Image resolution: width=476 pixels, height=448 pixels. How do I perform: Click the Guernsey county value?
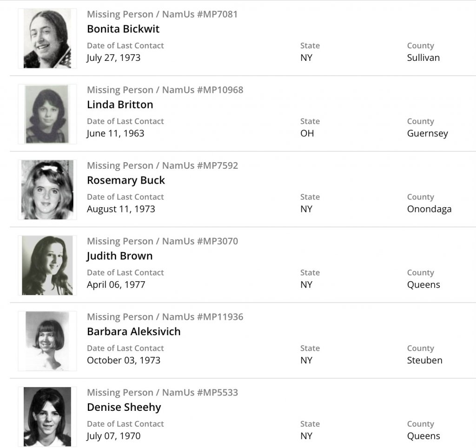click(428, 133)
